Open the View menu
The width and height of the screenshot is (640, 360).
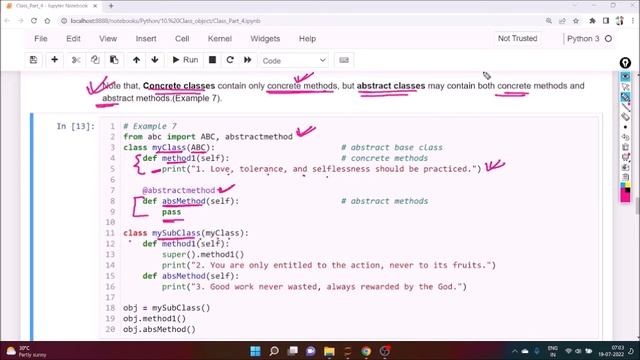point(108,39)
